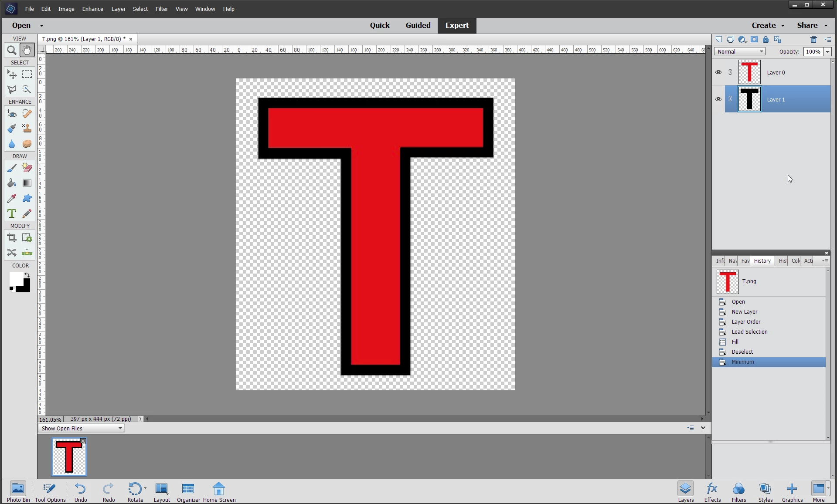Switch to the Guided mode tab

(418, 25)
